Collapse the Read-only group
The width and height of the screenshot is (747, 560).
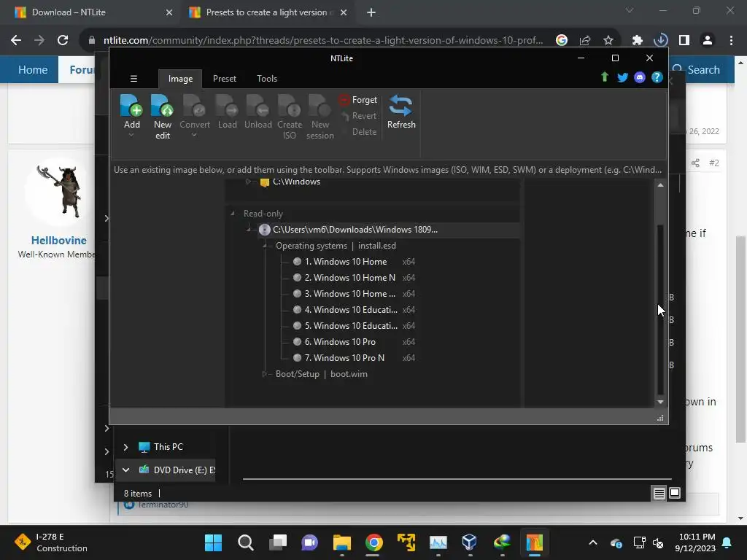(x=233, y=214)
